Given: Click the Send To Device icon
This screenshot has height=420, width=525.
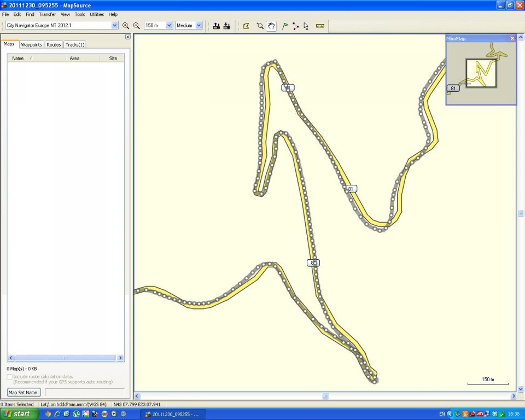Looking at the screenshot, I should pyautogui.click(x=216, y=26).
